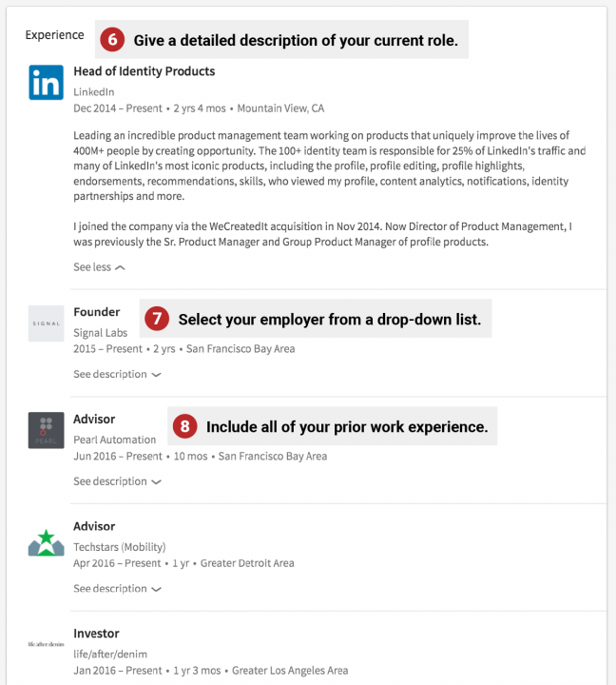616x685 pixels.
Task: Click the Signal Labs company logo
Action: tap(46, 323)
